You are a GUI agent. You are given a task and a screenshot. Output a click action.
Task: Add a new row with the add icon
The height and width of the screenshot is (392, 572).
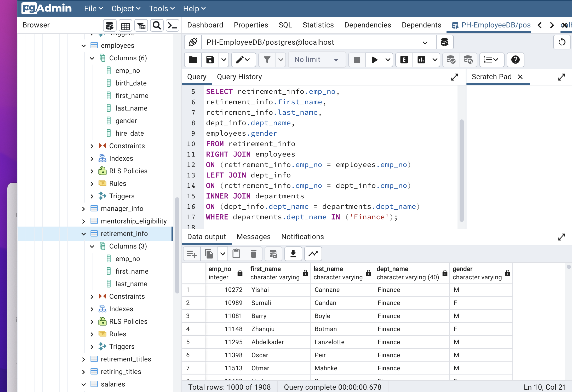[x=192, y=254]
